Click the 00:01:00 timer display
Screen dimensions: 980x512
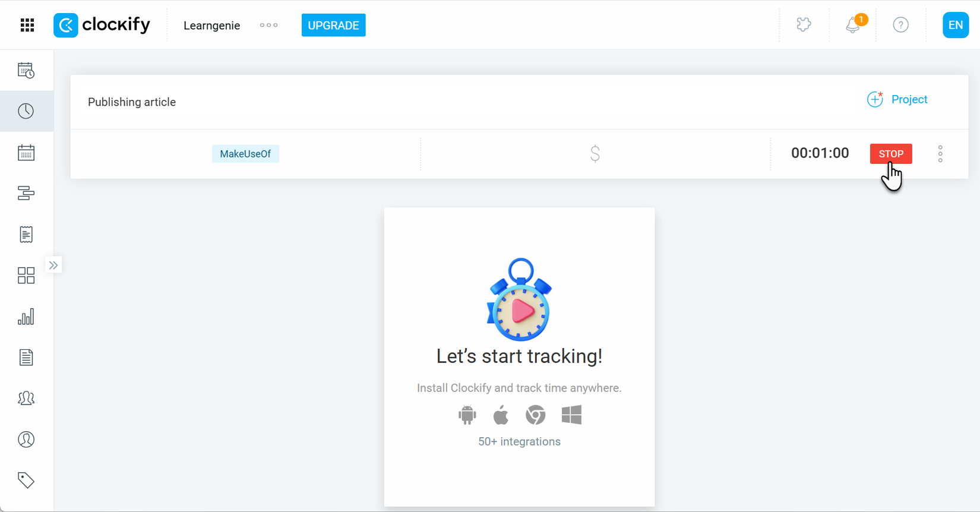(820, 153)
